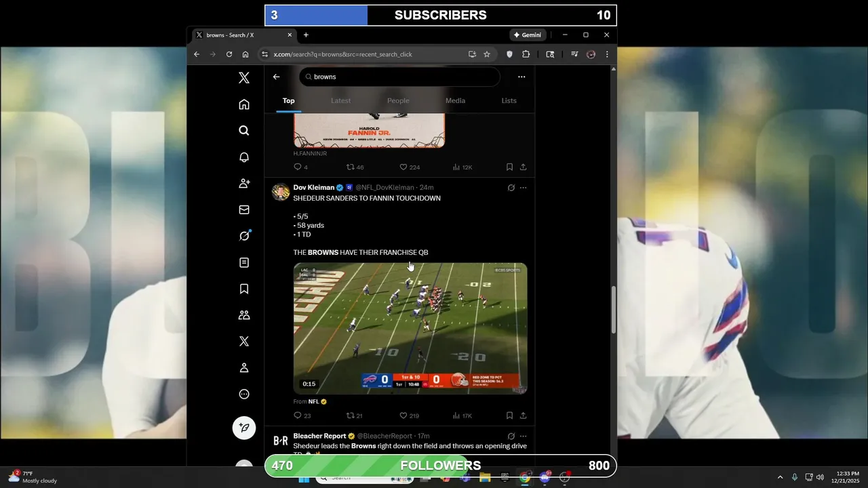Open more menu on Bleacher Report post

click(523, 436)
